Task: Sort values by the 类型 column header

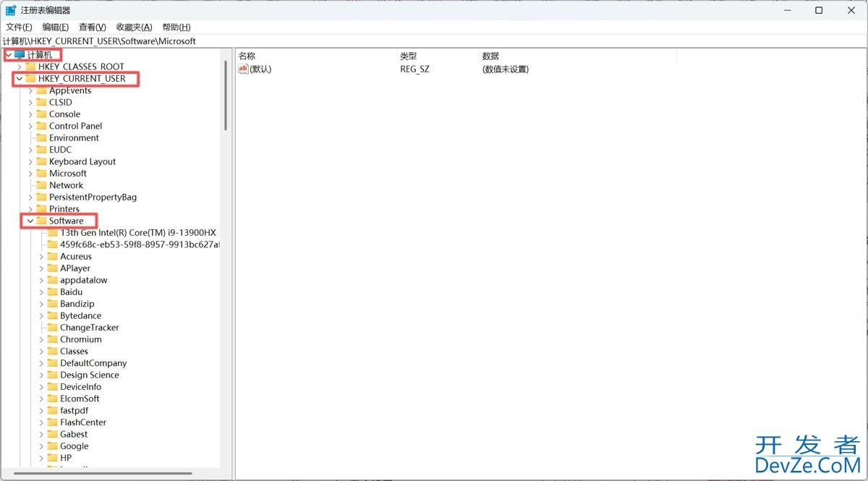Action: click(406, 56)
